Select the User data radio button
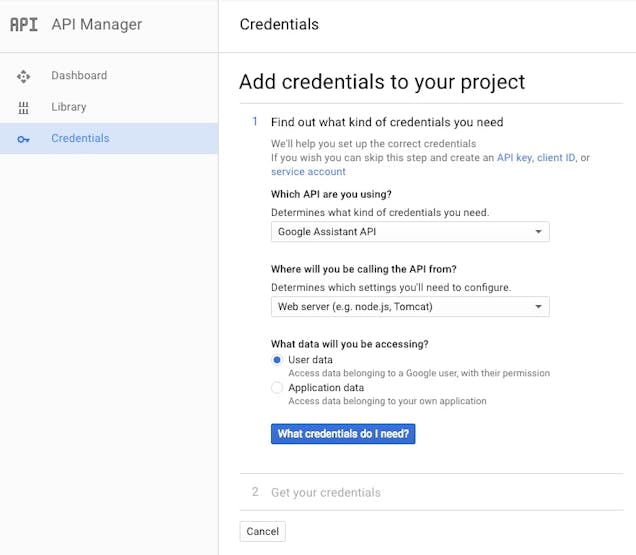This screenshot has height=555, width=636. 277,360
